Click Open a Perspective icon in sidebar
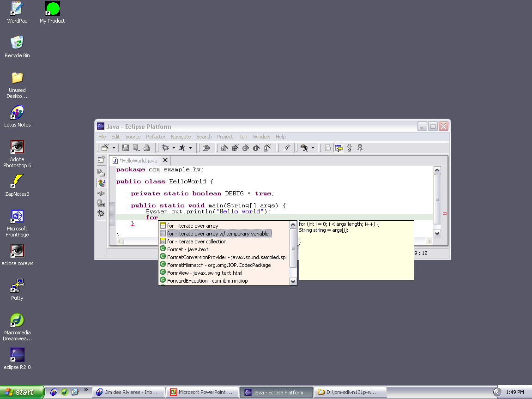Image resolution: width=532 pixels, height=399 pixels. tap(101, 160)
